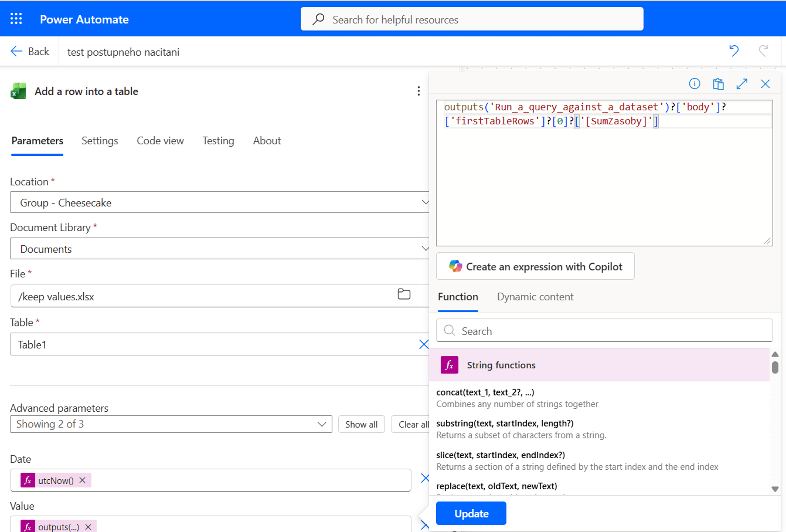The image size is (786, 532).
Task: Switch to the Dynamic content tab
Action: (x=535, y=297)
